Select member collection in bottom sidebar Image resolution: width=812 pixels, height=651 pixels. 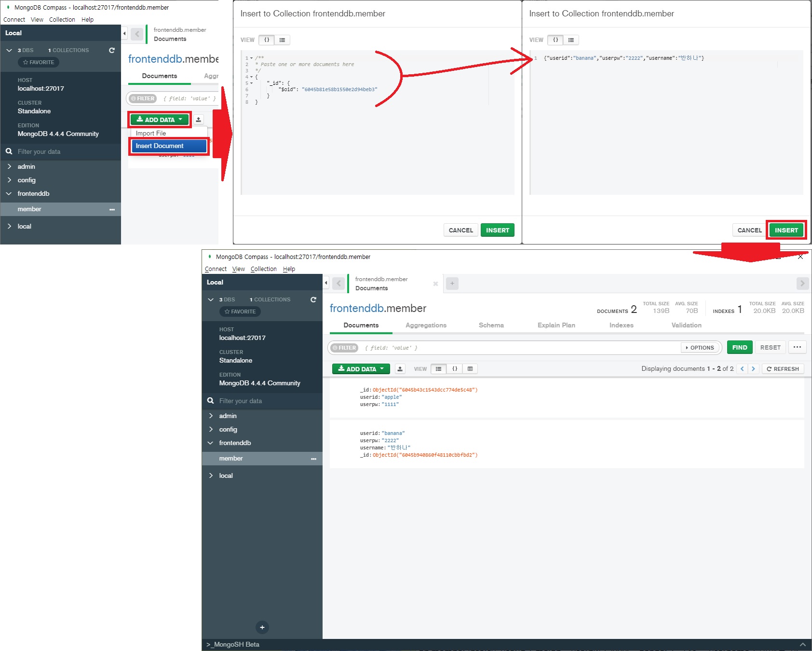click(262, 459)
